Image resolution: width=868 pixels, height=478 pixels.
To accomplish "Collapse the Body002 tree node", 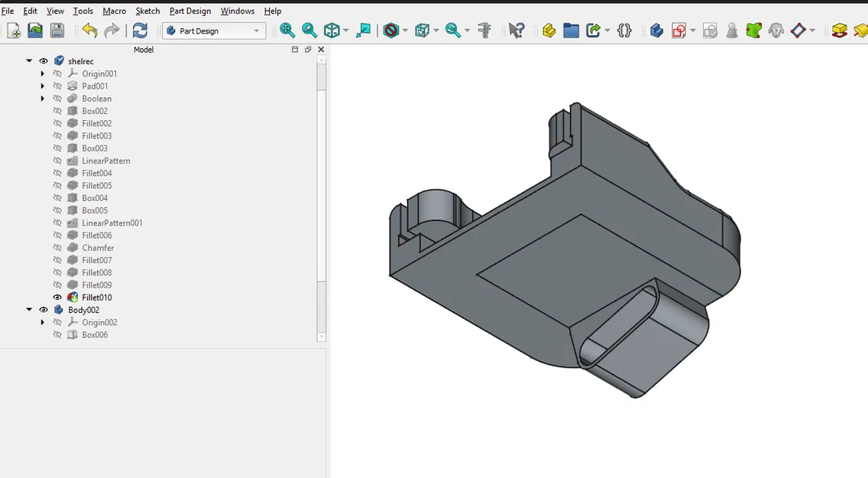I will point(30,310).
